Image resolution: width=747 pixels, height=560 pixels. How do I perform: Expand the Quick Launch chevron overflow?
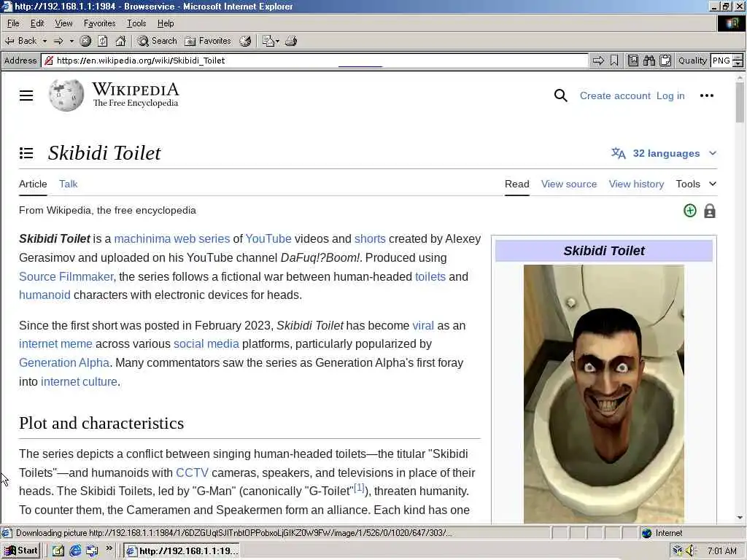click(109, 548)
